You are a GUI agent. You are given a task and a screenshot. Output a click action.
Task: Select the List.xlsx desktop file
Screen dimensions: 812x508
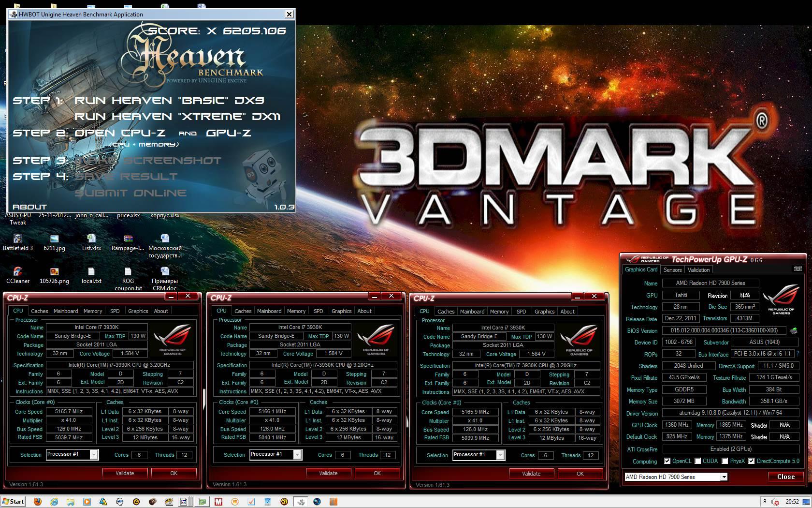91,243
